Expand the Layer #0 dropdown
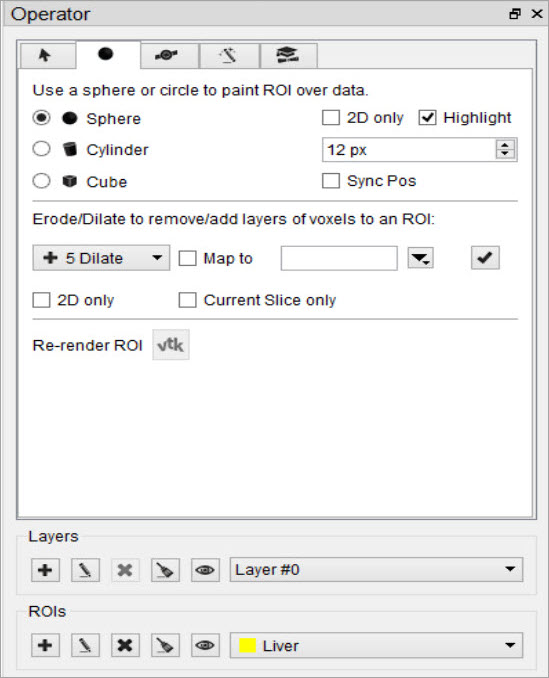 (376, 569)
